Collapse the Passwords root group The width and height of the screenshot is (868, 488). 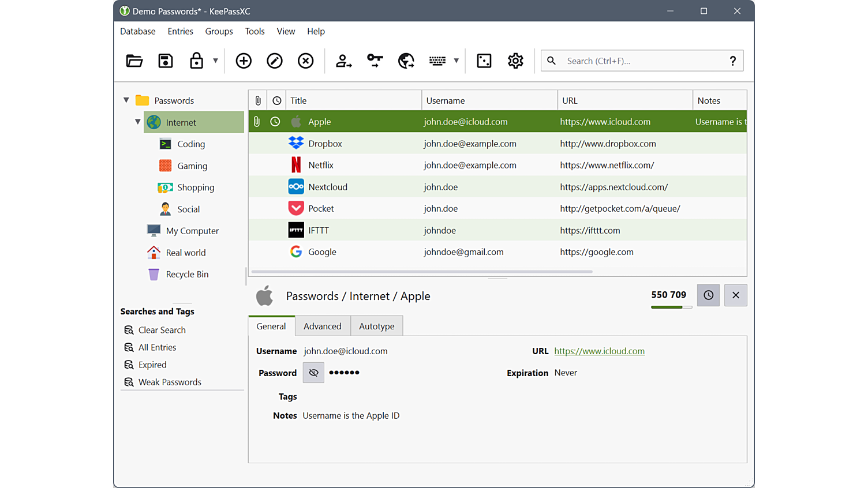pyautogui.click(x=126, y=100)
